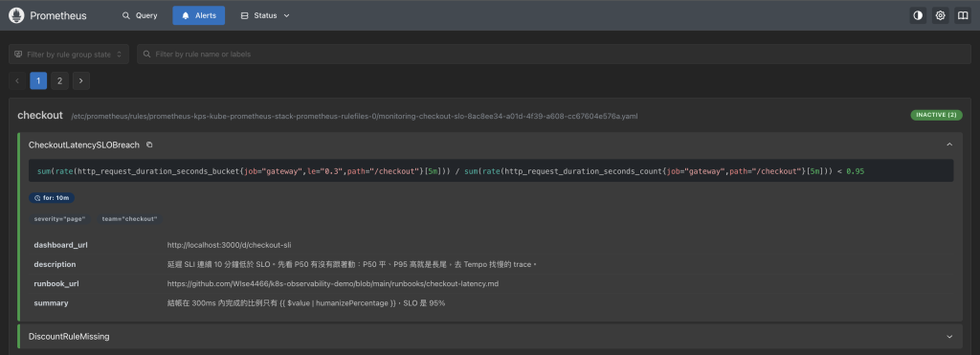Open the settings gear icon
Screen dimensions: 980x355
click(941, 15)
